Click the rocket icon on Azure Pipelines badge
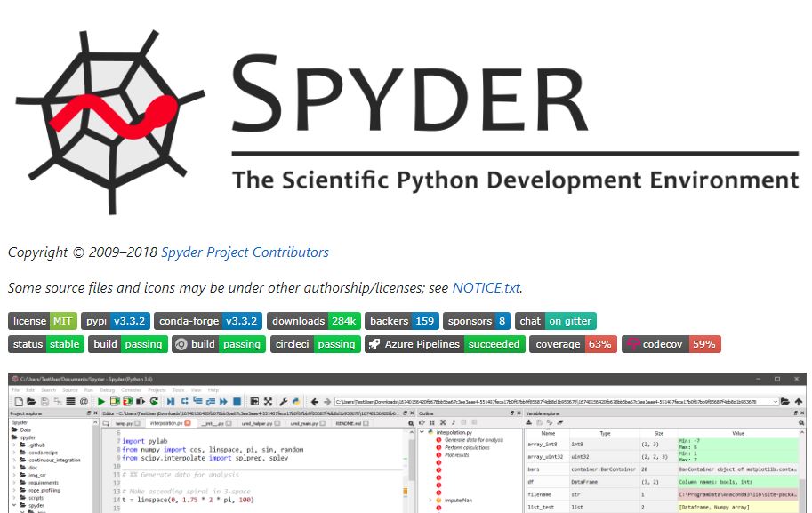812x513 pixels. coord(375,344)
